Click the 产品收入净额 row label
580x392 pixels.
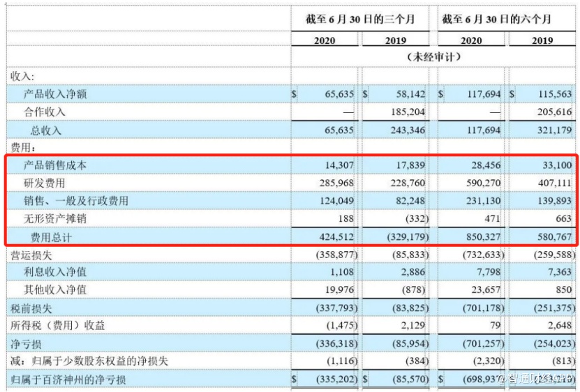[x=55, y=94]
